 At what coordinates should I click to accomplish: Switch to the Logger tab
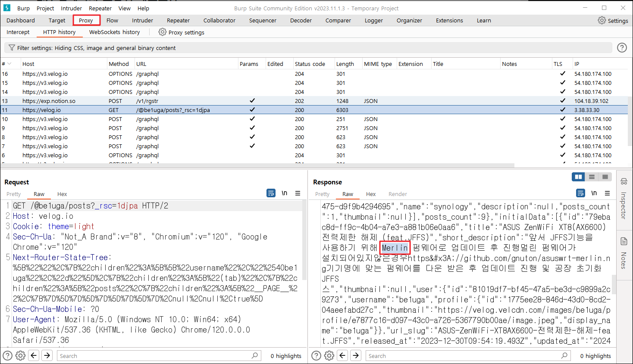[x=373, y=20]
